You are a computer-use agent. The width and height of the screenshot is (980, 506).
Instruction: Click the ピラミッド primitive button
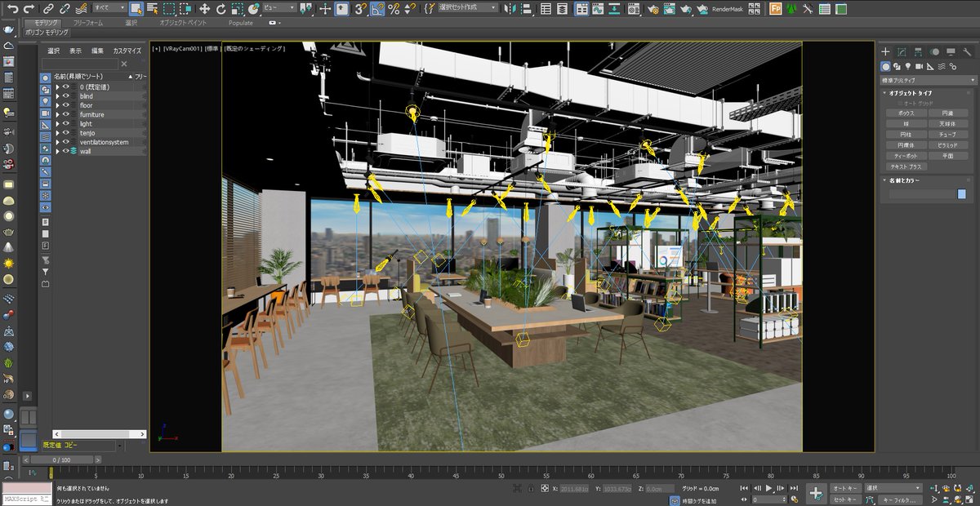click(948, 144)
